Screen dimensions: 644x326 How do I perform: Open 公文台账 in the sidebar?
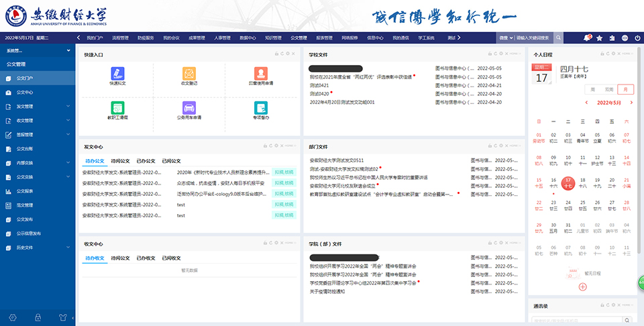[x=25, y=149]
